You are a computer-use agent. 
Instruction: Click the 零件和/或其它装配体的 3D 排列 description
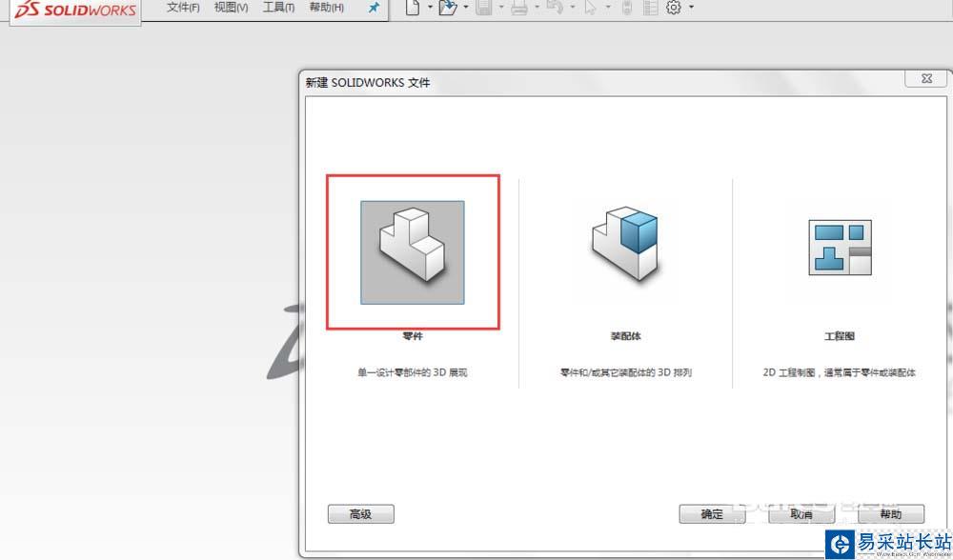626,372
